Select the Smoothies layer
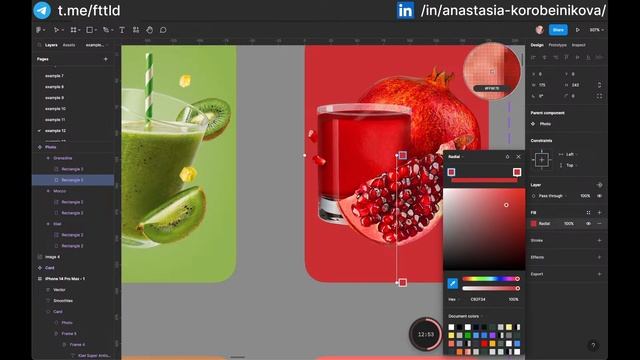640x360 pixels. click(x=63, y=301)
